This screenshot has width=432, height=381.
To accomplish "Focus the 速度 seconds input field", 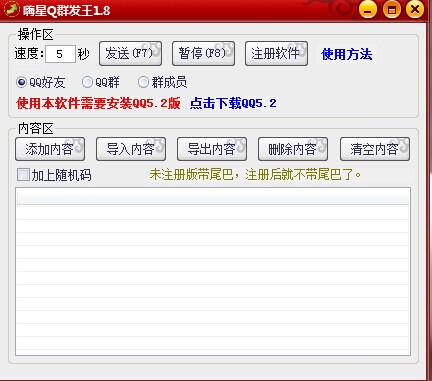I will (x=60, y=54).
